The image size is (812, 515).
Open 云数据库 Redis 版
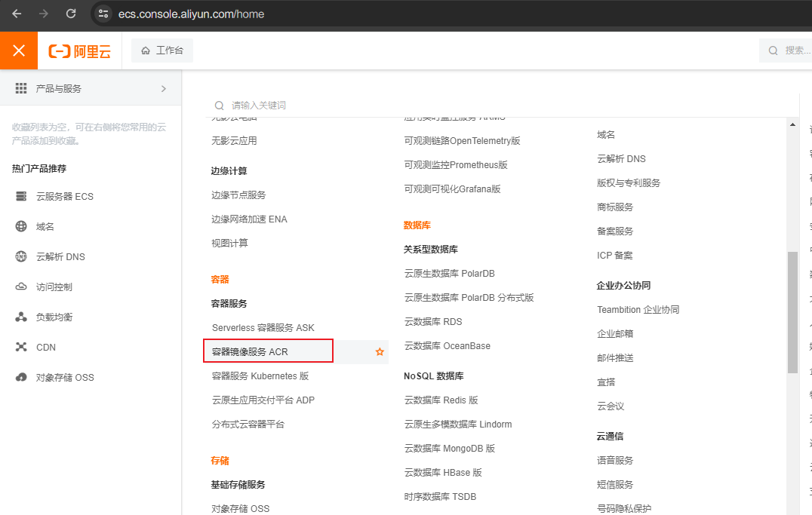tap(441, 400)
